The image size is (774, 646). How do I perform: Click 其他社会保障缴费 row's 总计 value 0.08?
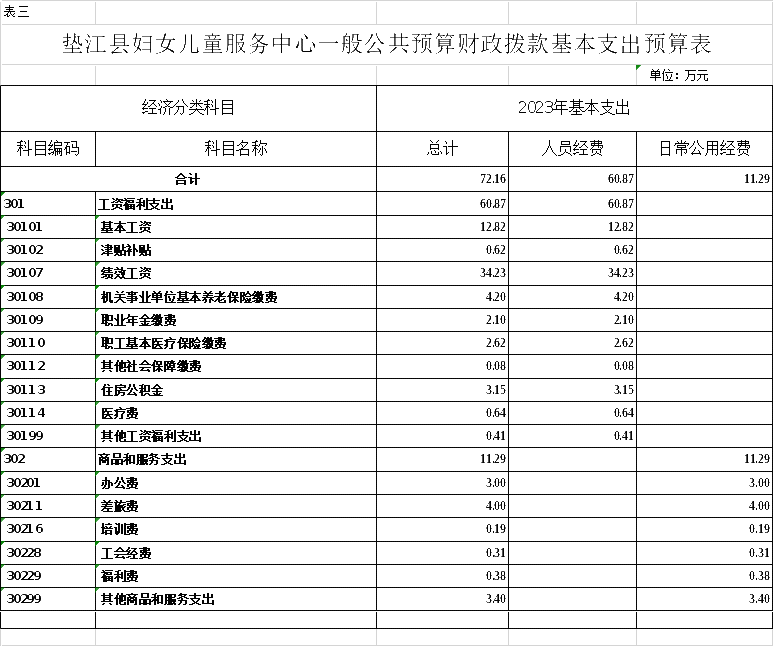tap(442, 366)
